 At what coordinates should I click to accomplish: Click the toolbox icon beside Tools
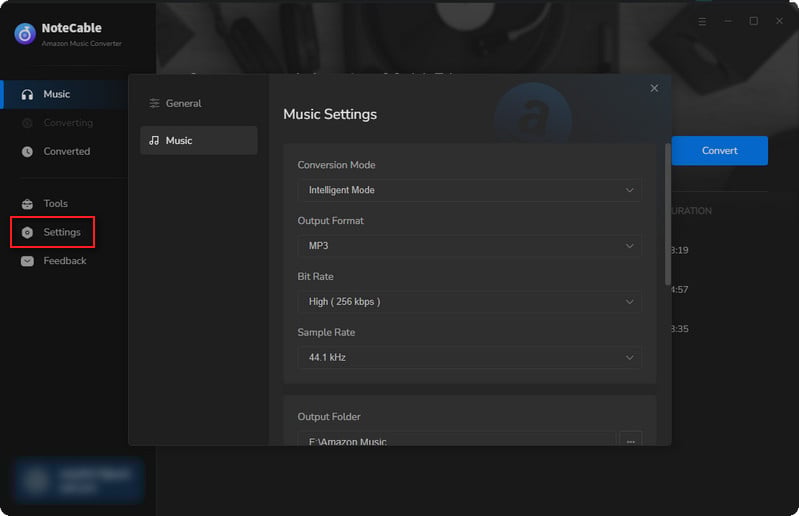coord(28,204)
